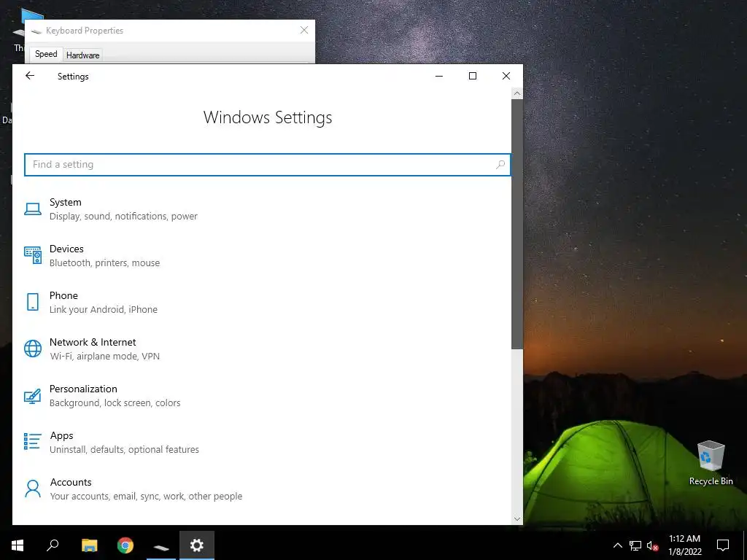Click "Wi-Fi, airplane mode, VPN" text
Image resolution: width=747 pixels, height=560 pixels.
[x=105, y=356]
